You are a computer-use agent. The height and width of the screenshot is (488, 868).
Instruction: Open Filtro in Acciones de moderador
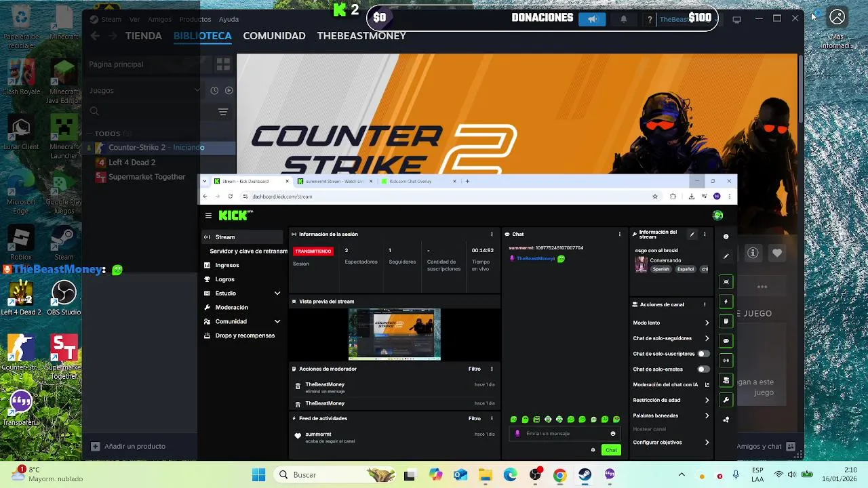475,369
